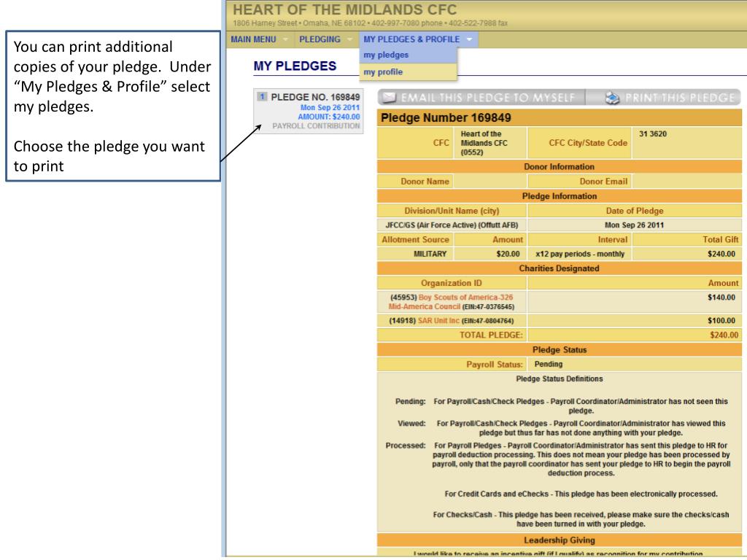747x560 pixels.
Task: Click 'JFCC/GS (Air Force Active) (Offutt AFB)' cell
Action: [x=452, y=225]
